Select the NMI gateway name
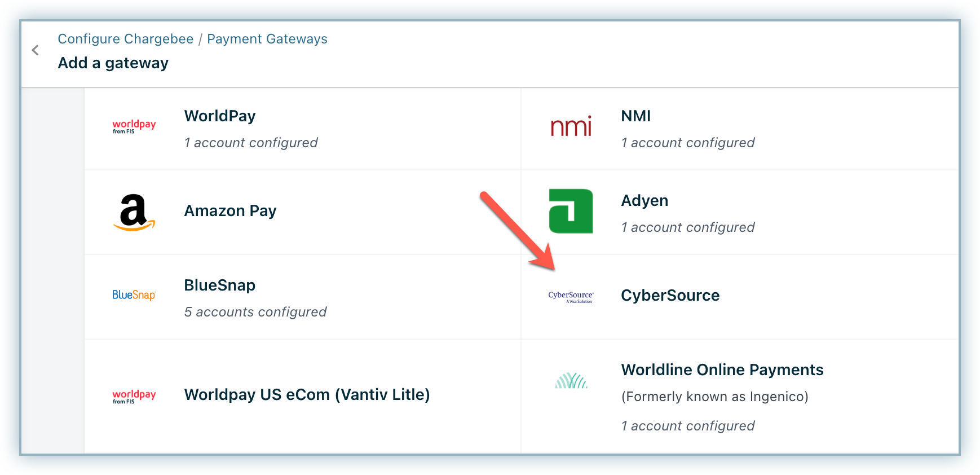Viewport: 980px width, 475px height. pos(635,116)
